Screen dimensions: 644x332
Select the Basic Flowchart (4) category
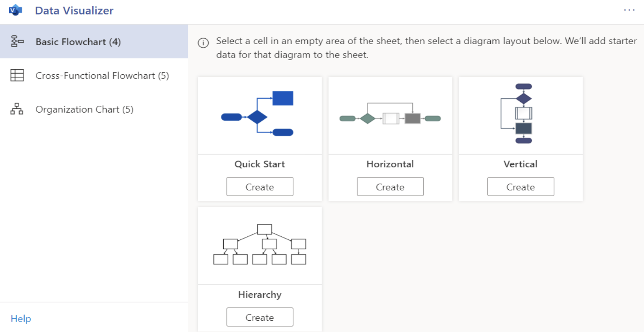78,42
